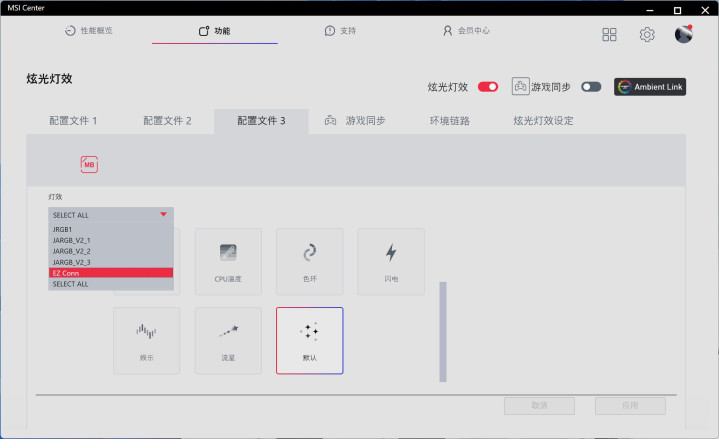Screen dimensions: 719x439
Task: Open the 支持 support tab
Action: tap(340, 31)
